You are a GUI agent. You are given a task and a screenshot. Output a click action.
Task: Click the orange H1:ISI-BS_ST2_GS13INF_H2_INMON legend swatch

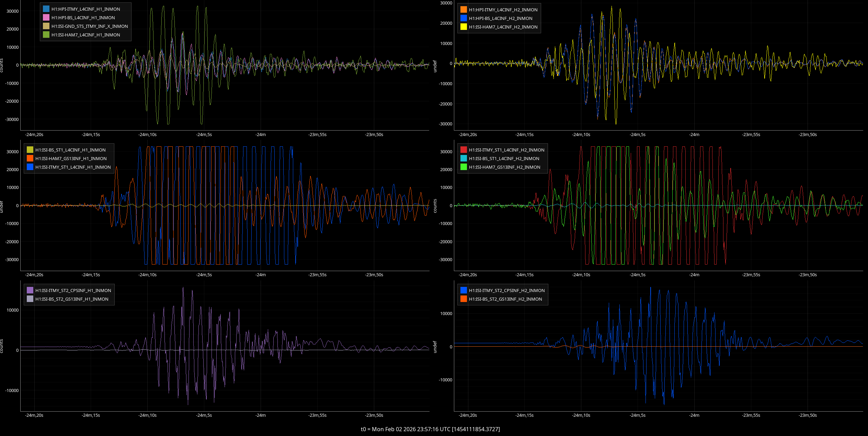pos(464,299)
